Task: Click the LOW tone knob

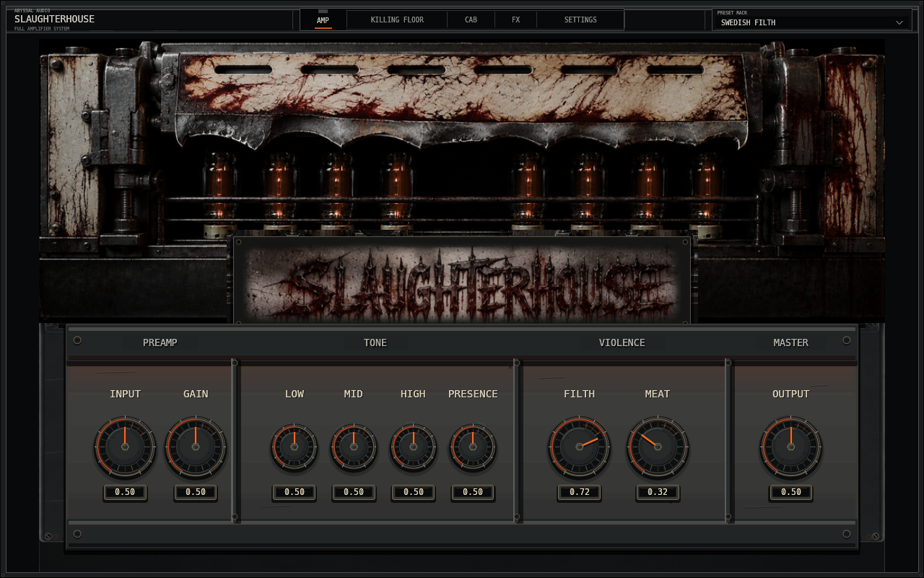Action: coord(295,447)
